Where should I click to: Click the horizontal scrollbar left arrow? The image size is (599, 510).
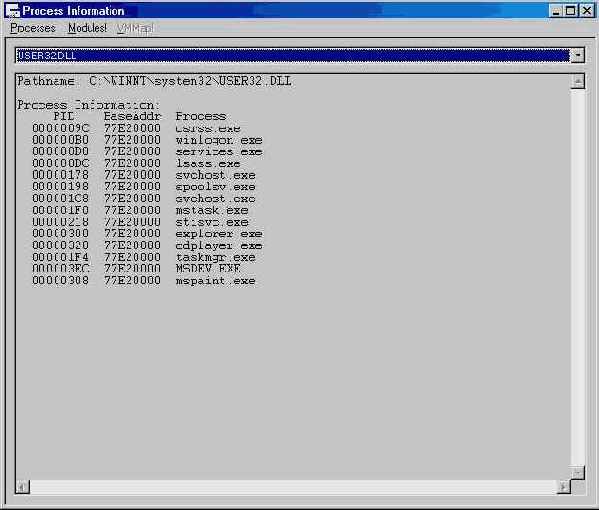click(23, 487)
